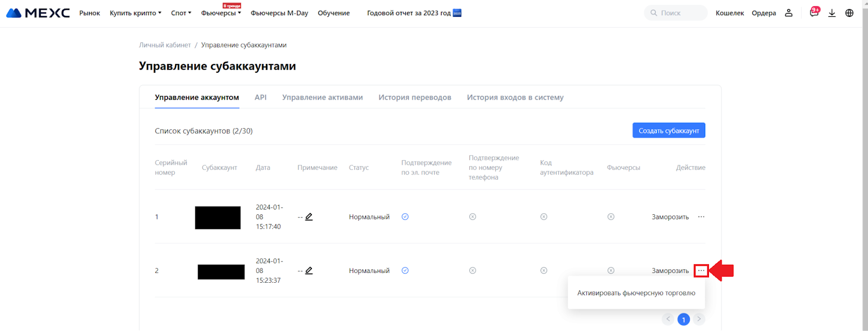Viewport: 868px width, 331px height.
Task: Edit note for subaccount 2
Action: click(x=309, y=271)
